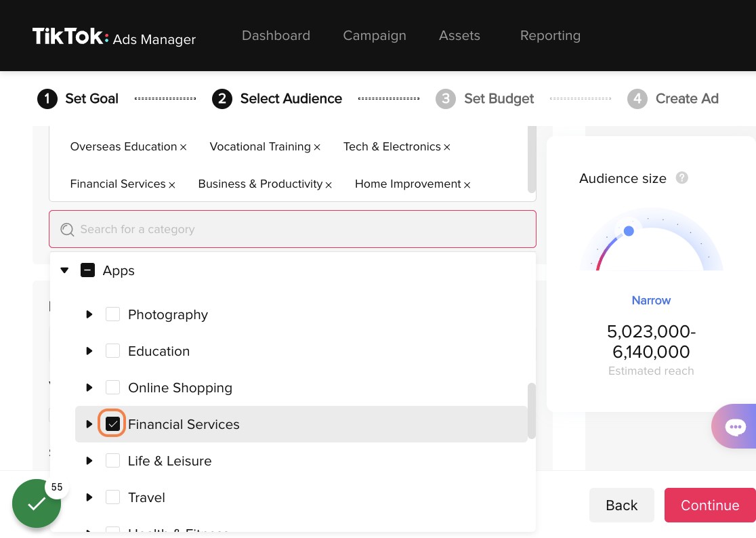
Task: Click the Life & Leisure label
Action: coord(170,461)
